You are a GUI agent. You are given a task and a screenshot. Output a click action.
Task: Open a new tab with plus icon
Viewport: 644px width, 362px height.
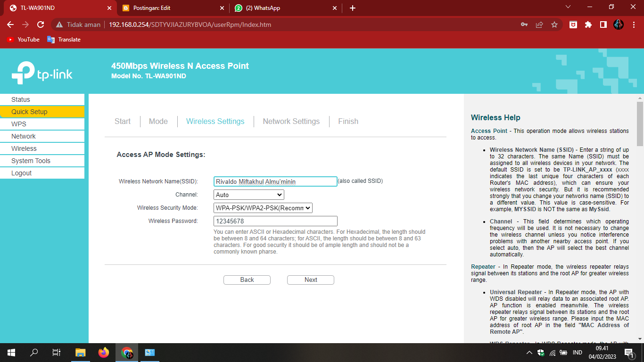click(x=353, y=8)
